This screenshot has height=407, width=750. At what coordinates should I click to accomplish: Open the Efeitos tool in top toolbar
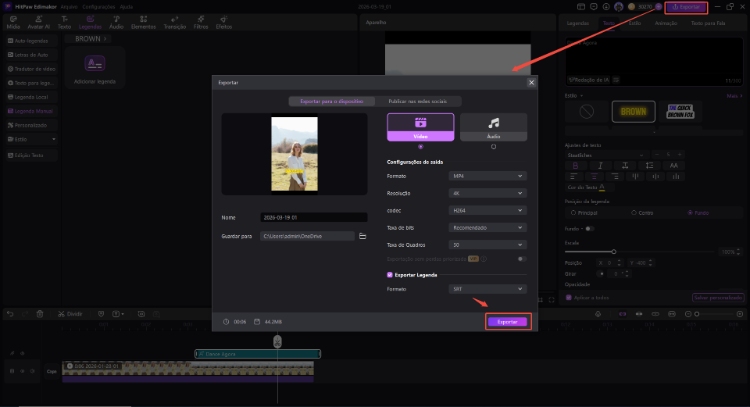(223, 21)
